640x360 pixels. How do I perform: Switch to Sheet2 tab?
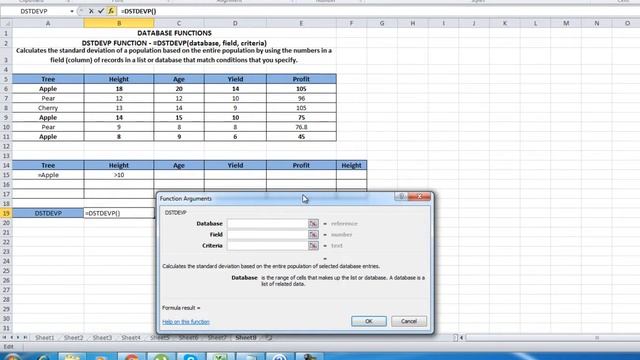click(73, 338)
